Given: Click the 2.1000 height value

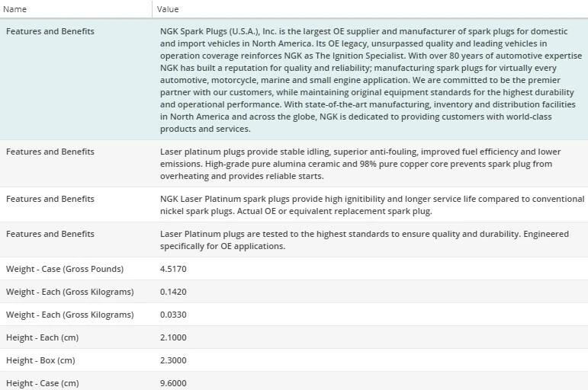Looking at the screenshot, I should [173, 337].
